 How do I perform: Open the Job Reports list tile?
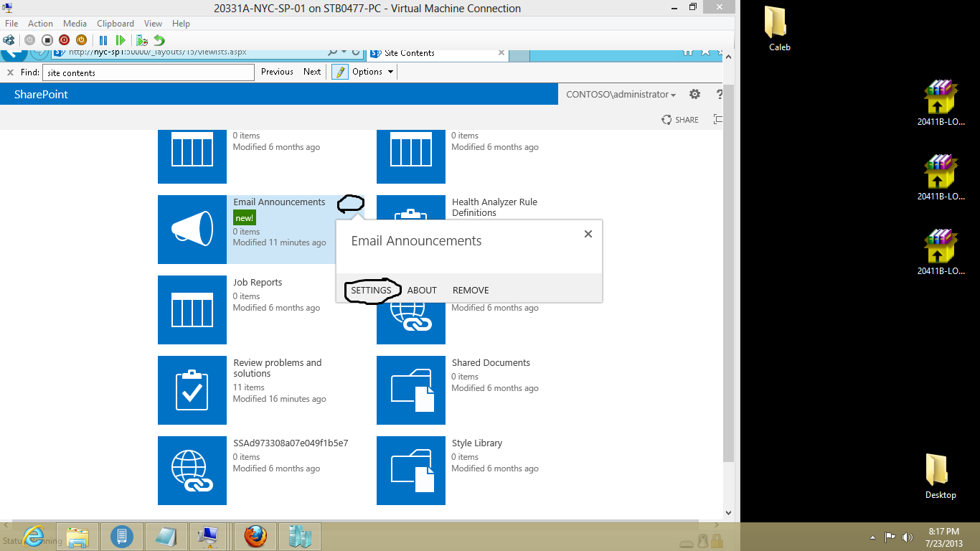coord(192,310)
